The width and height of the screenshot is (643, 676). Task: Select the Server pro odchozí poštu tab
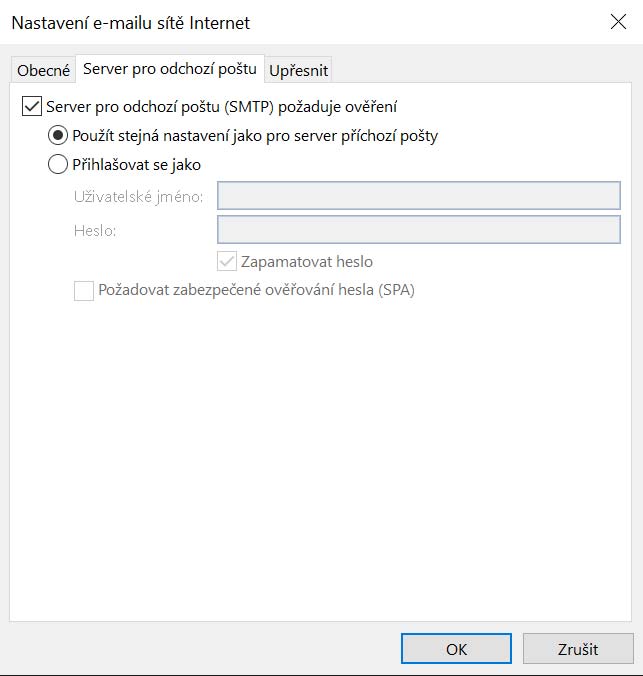click(170, 69)
